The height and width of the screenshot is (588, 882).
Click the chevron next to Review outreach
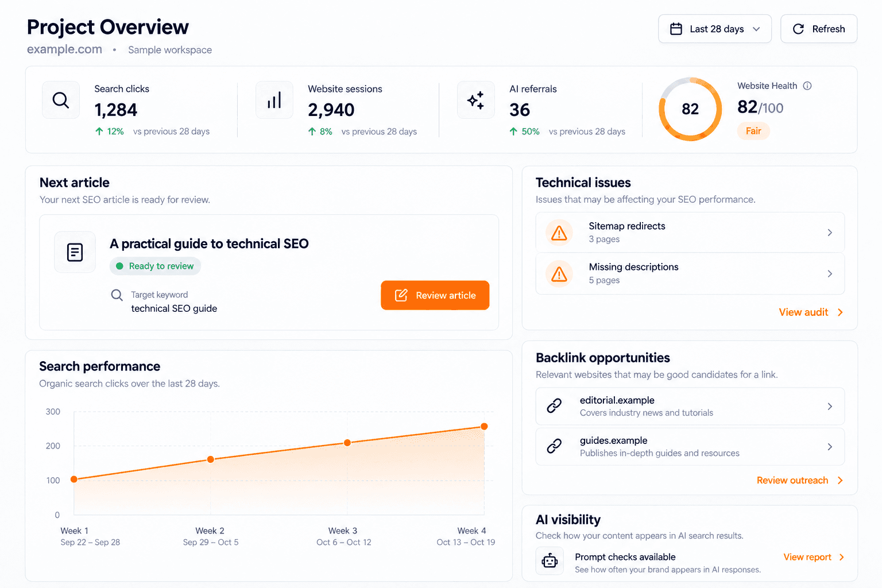pos(840,481)
